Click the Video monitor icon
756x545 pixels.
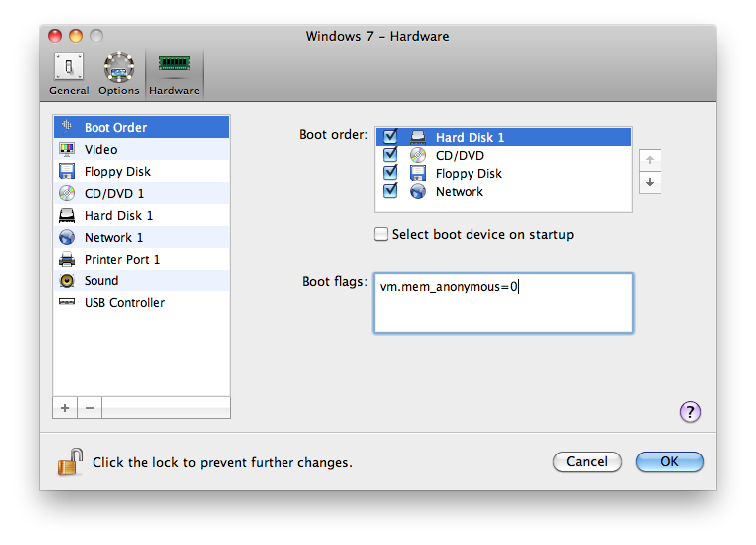pos(67,149)
